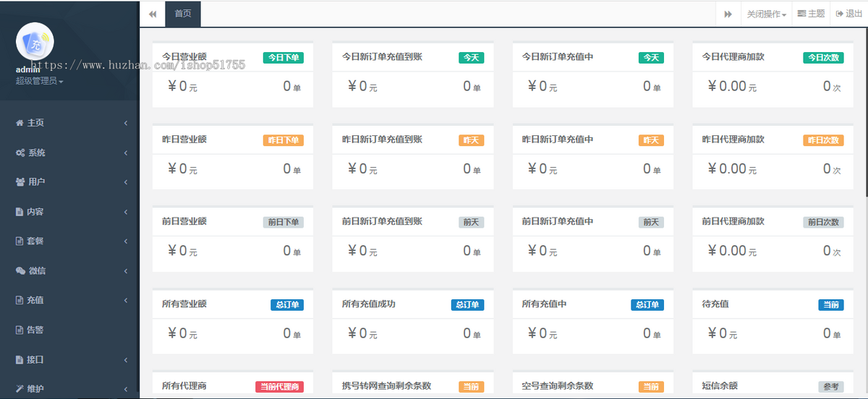Click the 今日下单 green badge
Screen dimensions: 868x399
(284, 58)
